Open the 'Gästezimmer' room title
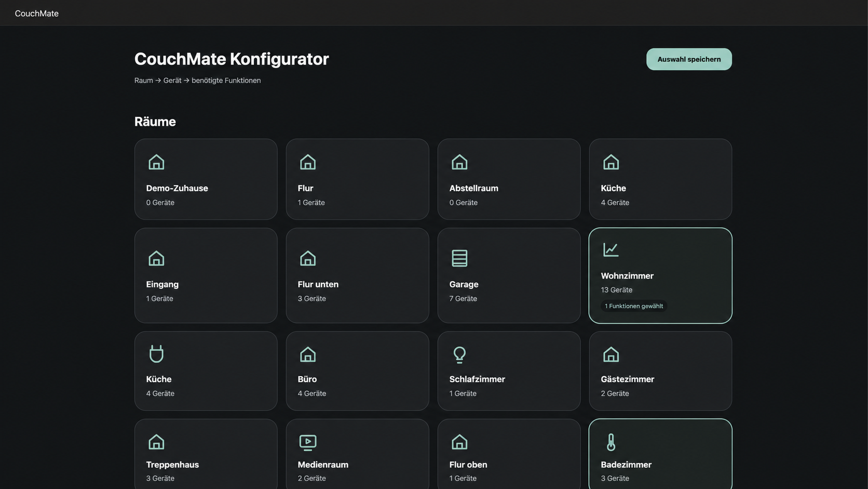The image size is (868, 489). coord(628,379)
